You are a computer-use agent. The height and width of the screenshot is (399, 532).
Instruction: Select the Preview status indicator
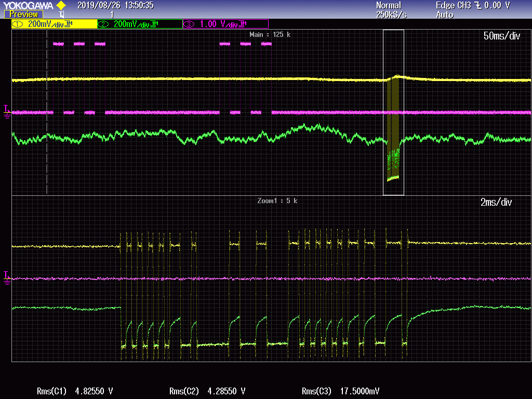click(x=23, y=14)
